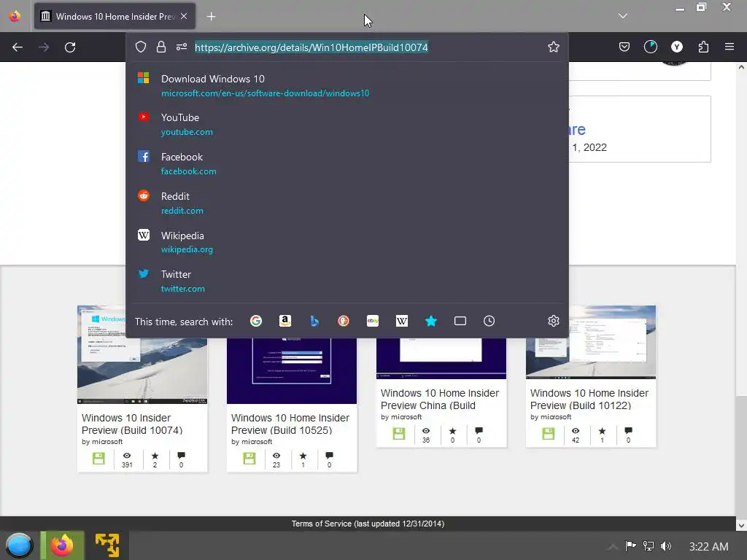Open the Pocket save icon

tap(624, 47)
